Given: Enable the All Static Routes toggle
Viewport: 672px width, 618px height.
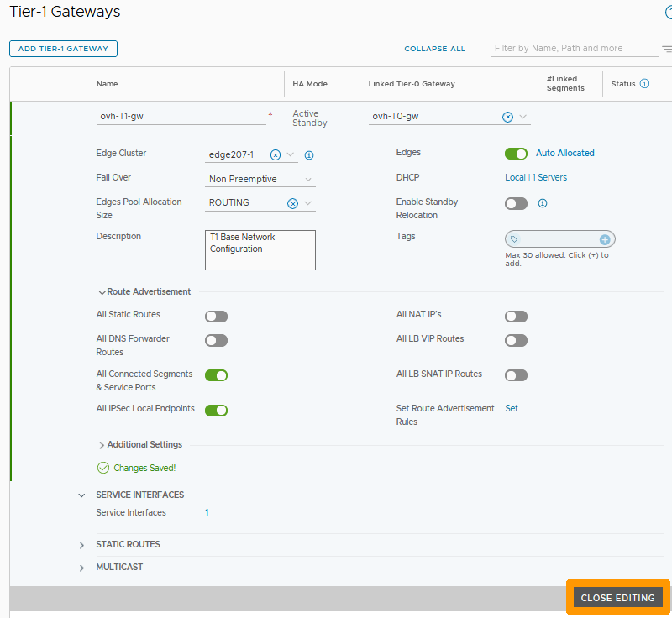Looking at the screenshot, I should pyautogui.click(x=216, y=316).
